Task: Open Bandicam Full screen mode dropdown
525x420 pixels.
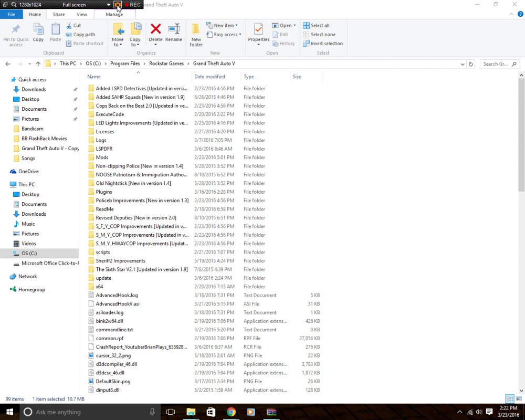Action: 109,5
